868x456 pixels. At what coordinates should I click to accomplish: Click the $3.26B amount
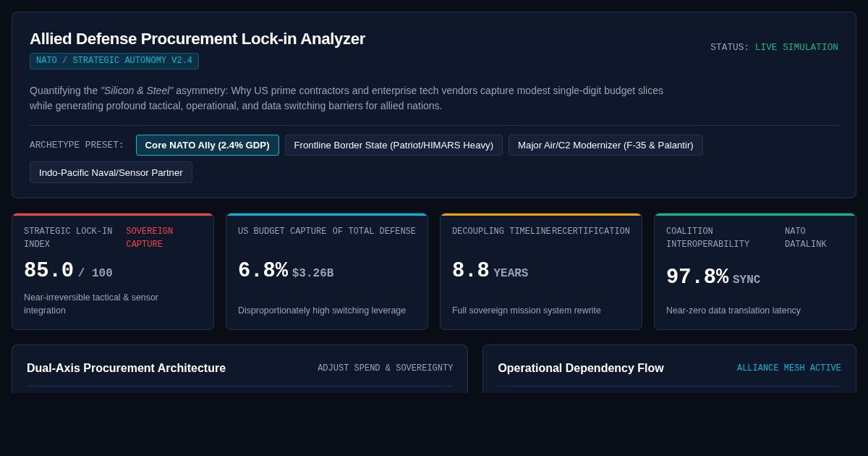tap(312, 273)
